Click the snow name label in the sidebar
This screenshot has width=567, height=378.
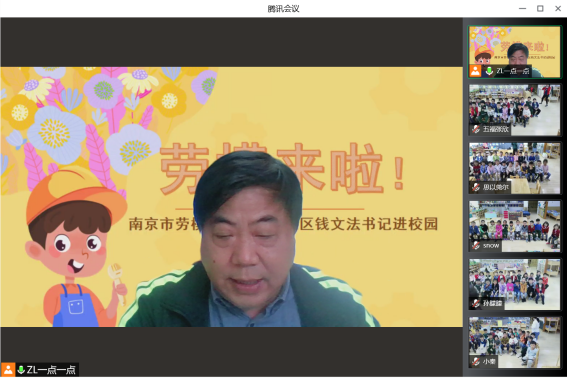click(x=491, y=246)
